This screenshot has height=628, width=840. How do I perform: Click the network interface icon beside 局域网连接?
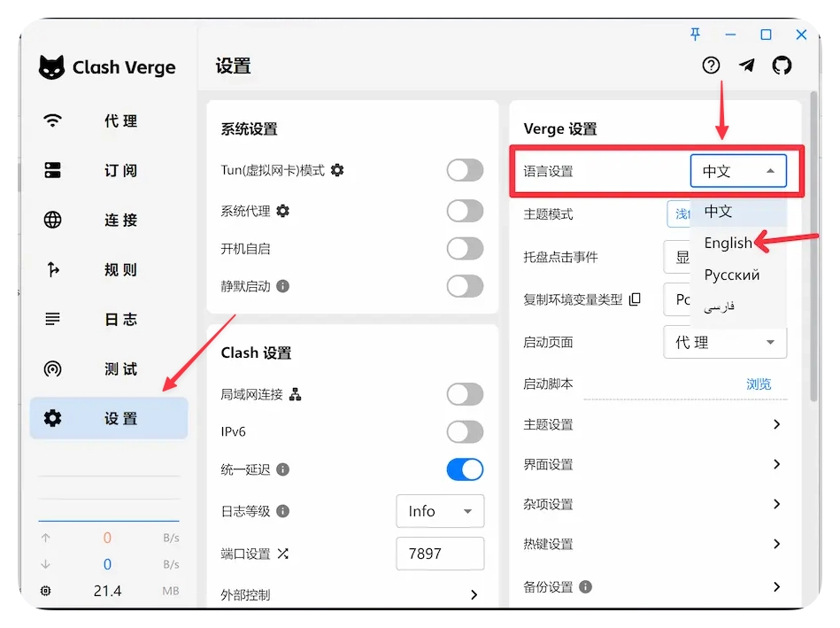296,394
